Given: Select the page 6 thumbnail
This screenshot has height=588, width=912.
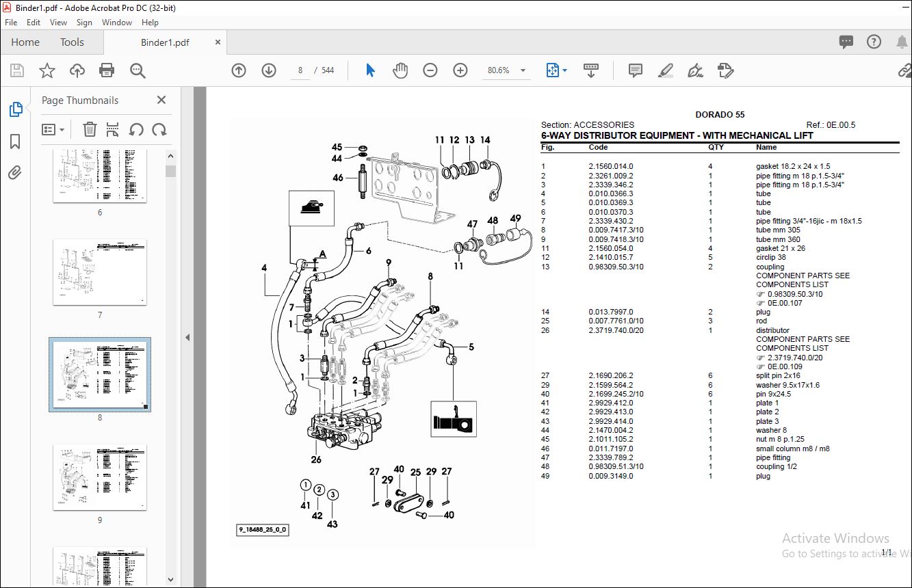Looking at the screenshot, I should tap(100, 176).
